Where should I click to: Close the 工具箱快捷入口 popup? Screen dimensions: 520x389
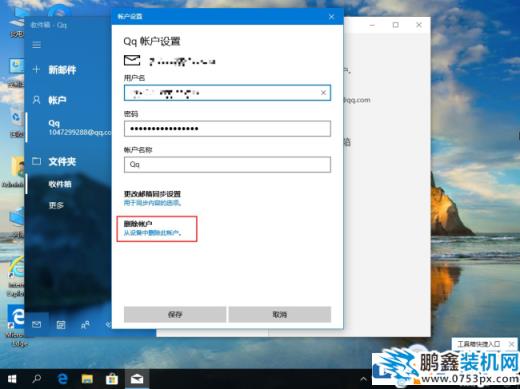[511, 344]
